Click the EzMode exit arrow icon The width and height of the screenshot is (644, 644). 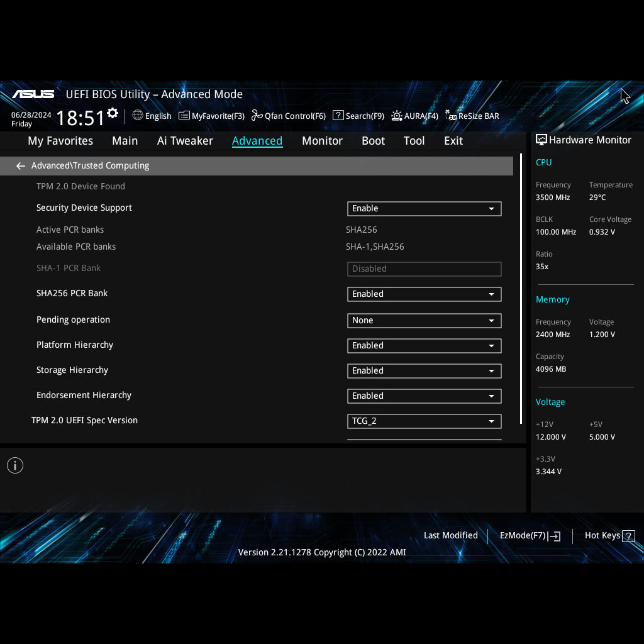click(554, 536)
